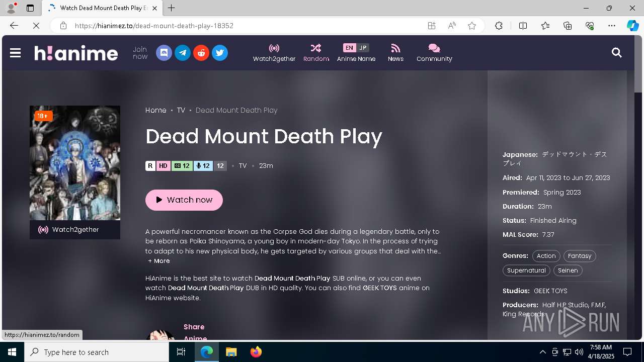Open the Windows Start menu
The height and width of the screenshot is (362, 644).
click(12, 352)
